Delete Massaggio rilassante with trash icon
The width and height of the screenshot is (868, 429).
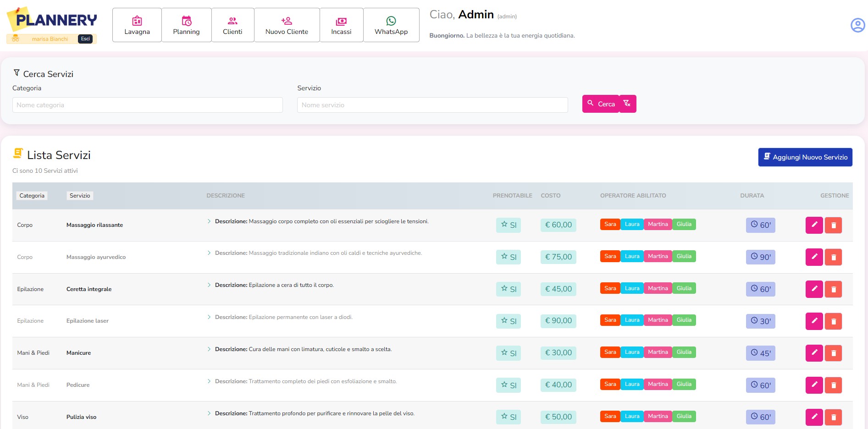834,225
